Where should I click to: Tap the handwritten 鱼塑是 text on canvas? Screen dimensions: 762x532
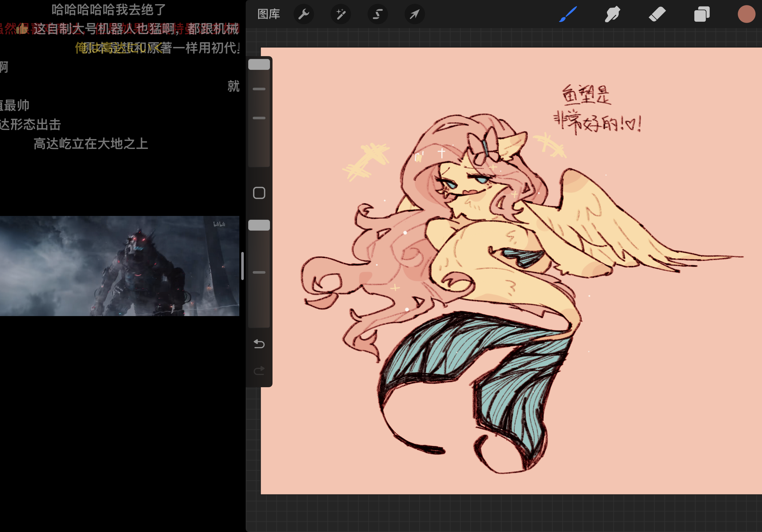click(x=586, y=95)
